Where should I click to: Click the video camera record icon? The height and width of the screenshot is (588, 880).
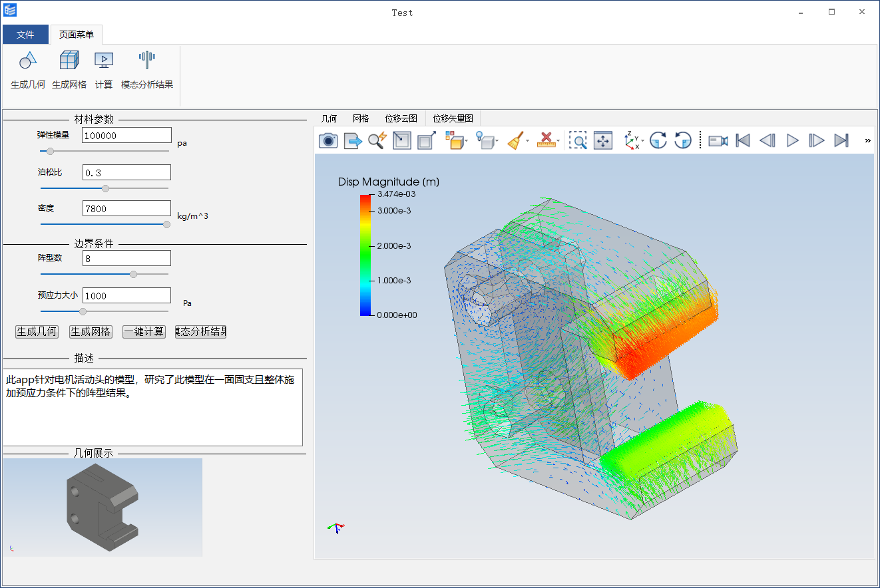tap(718, 140)
